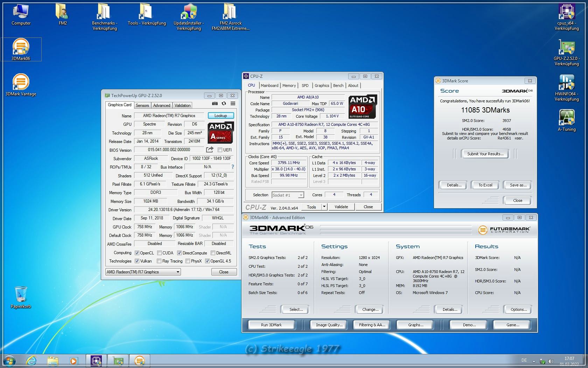
Task: Click Lookup button in GPU-Z
Action: pos(220,116)
